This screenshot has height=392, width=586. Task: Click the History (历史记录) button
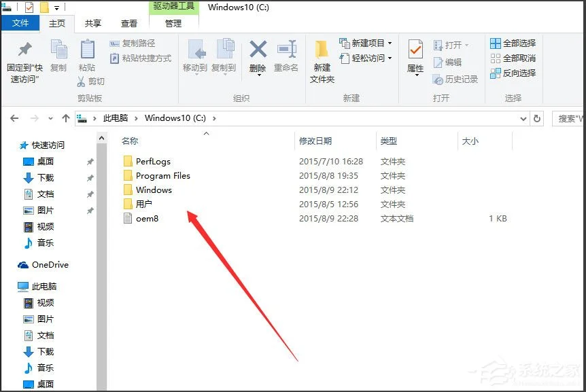pos(455,79)
